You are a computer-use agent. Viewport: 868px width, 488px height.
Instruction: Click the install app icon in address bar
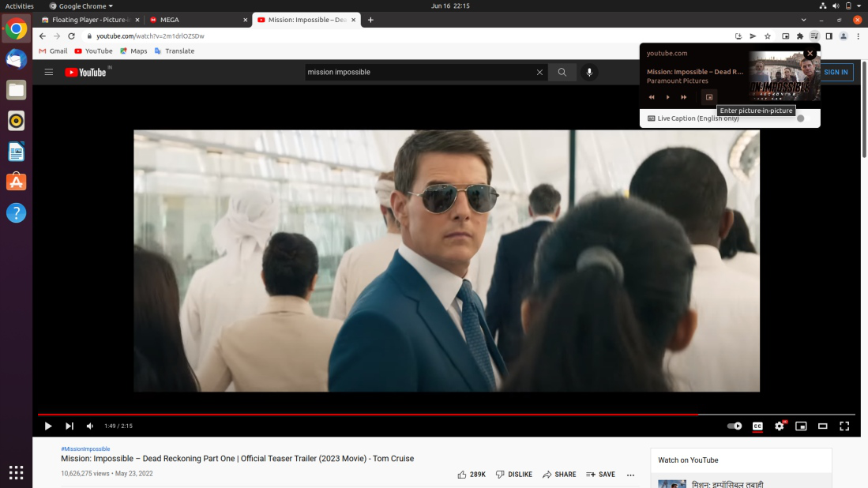pyautogui.click(x=738, y=36)
